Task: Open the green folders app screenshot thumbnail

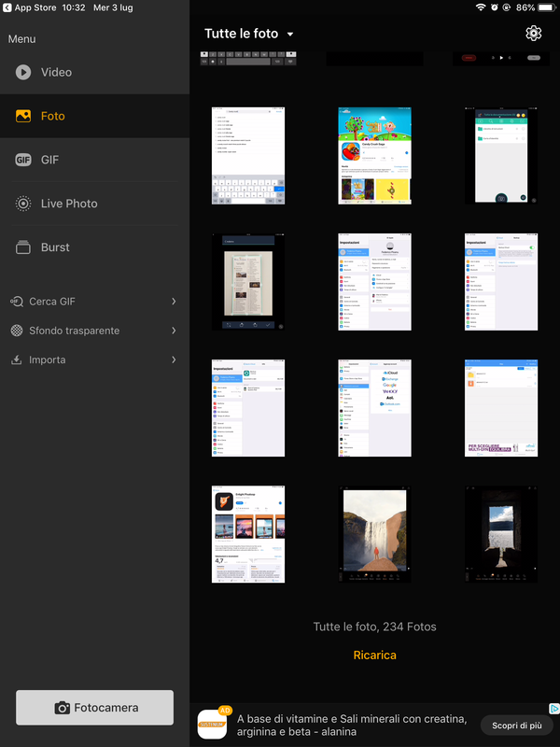Action: [x=501, y=155]
